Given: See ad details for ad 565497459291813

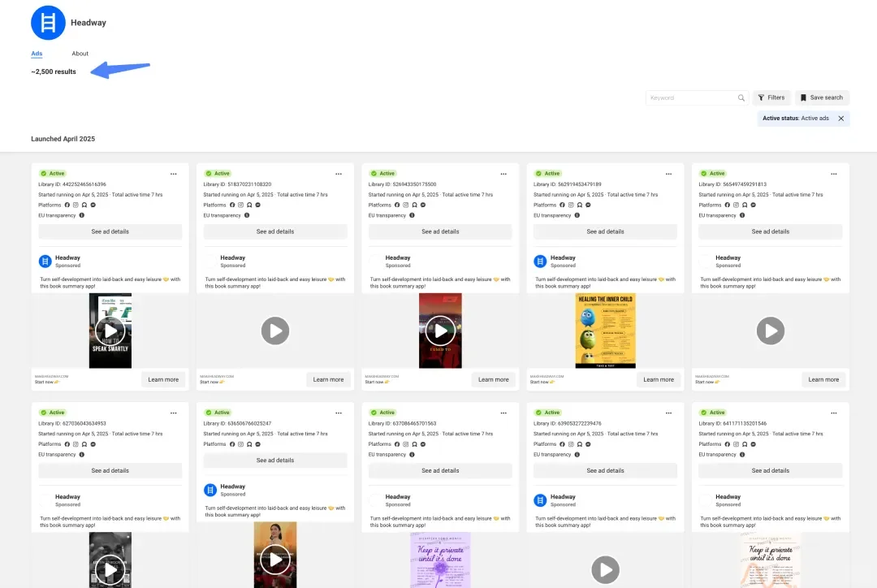Looking at the screenshot, I should pos(770,231).
